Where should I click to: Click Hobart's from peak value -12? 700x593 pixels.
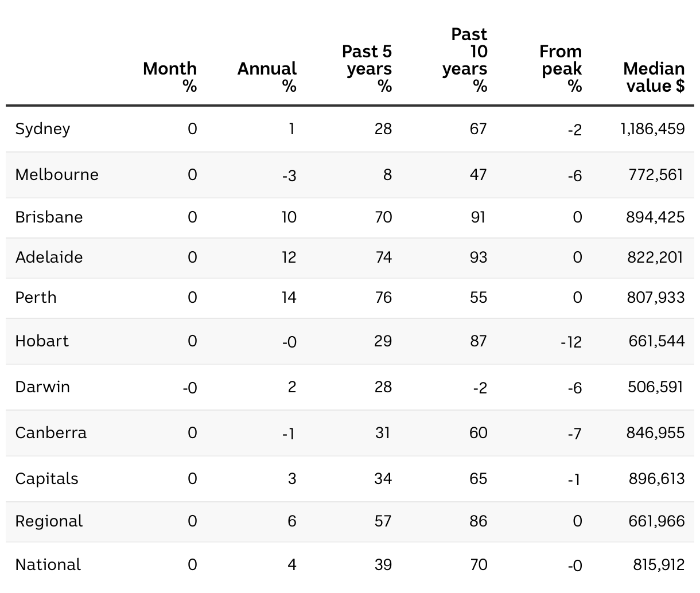[571, 342]
